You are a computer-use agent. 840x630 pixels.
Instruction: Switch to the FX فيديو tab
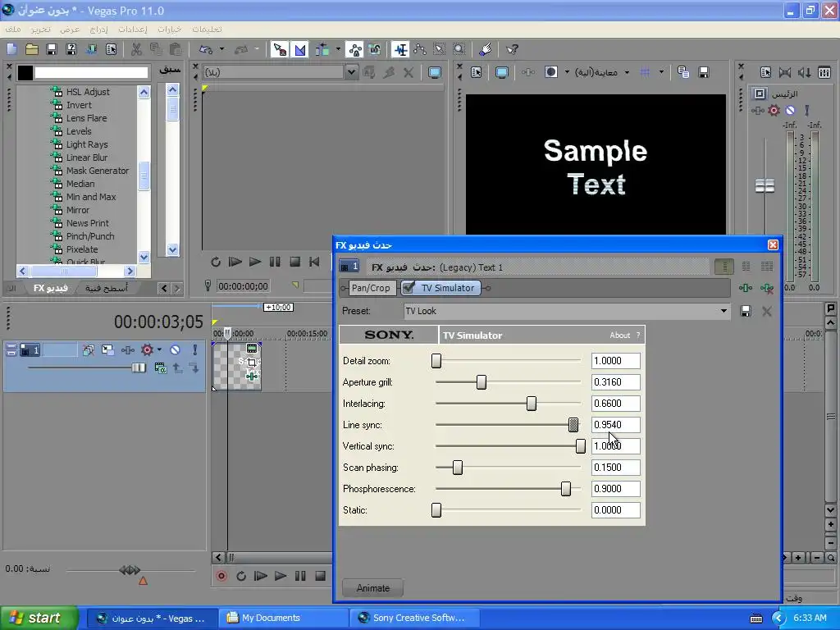click(50, 288)
